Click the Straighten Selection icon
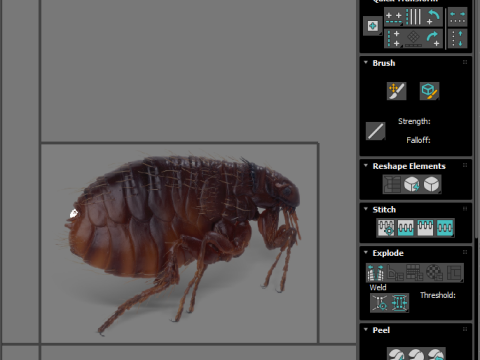Screen dimensions: 480x360 click(392, 184)
